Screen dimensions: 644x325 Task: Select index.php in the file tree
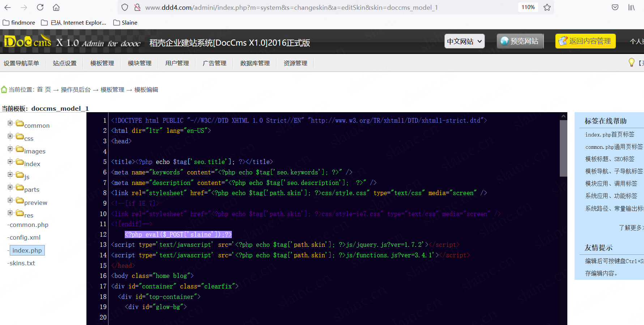coord(27,250)
